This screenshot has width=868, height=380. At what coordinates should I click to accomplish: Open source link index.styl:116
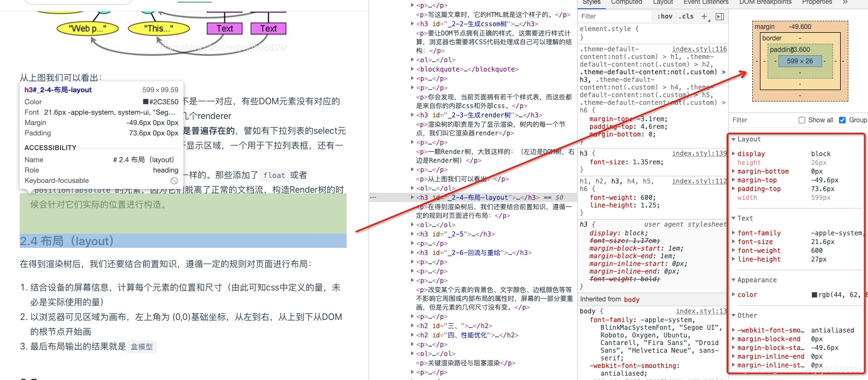pos(699,49)
